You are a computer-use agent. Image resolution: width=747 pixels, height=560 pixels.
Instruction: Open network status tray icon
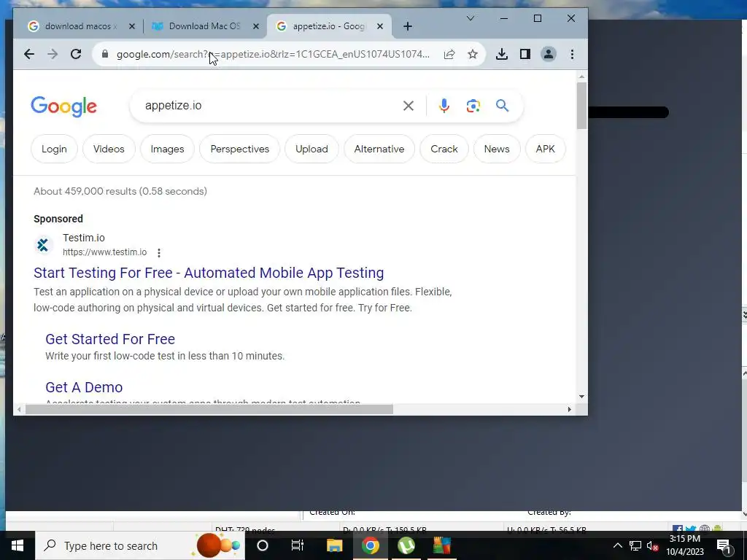tap(635, 545)
